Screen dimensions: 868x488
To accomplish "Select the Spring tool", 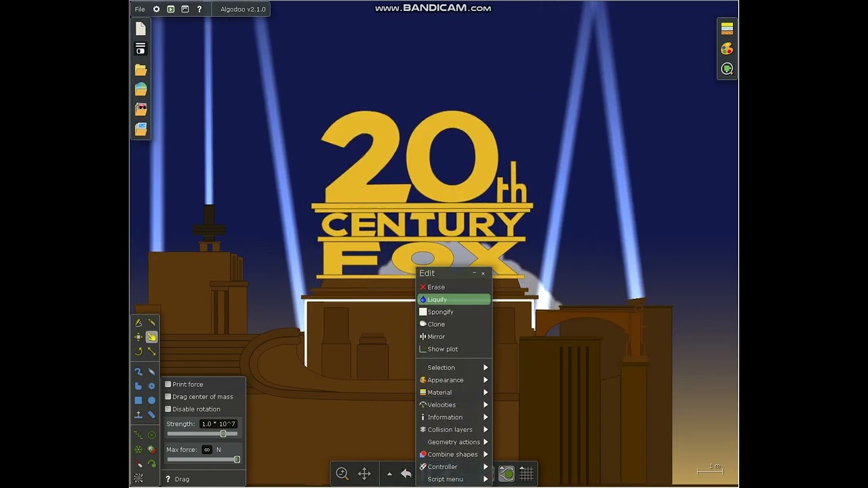I will tap(138, 434).
